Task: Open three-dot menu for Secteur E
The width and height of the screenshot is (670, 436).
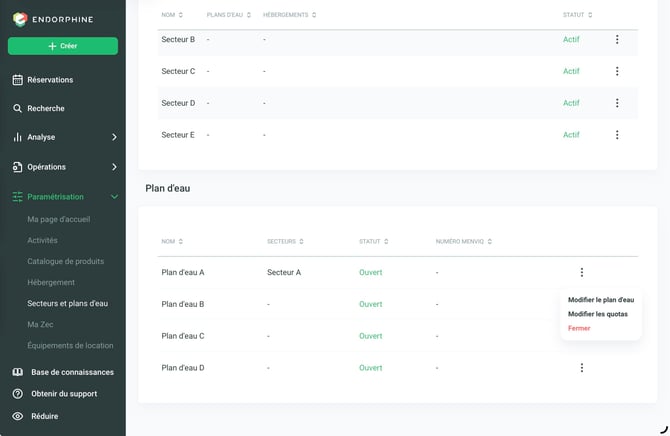Action: tap(617, 135)
